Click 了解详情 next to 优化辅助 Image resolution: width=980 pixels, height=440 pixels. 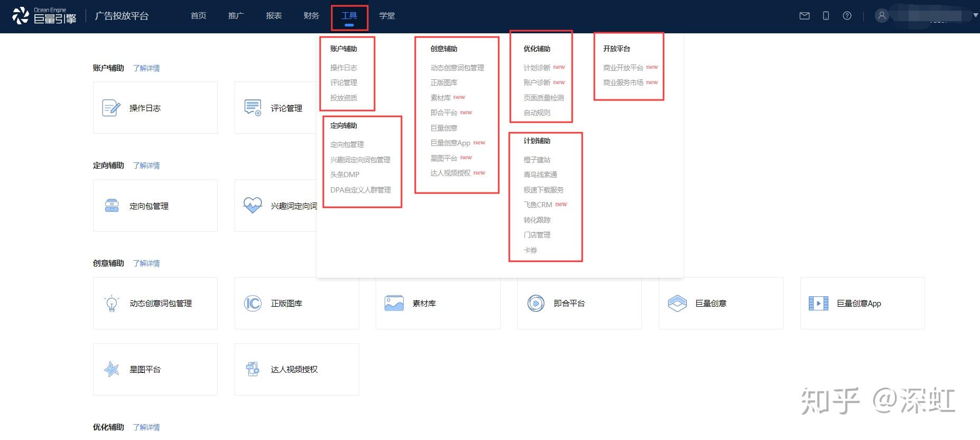tap(146, 427)
